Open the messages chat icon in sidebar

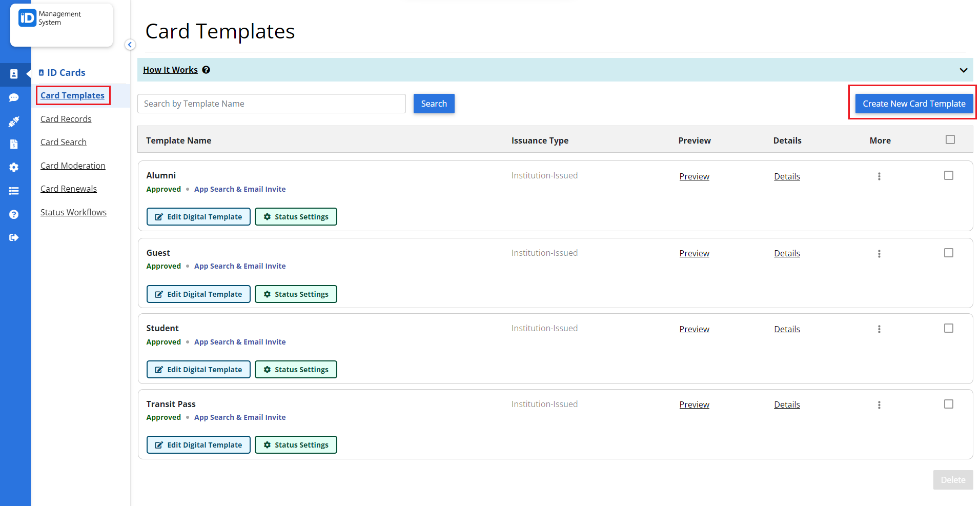(x=15, y=97)
